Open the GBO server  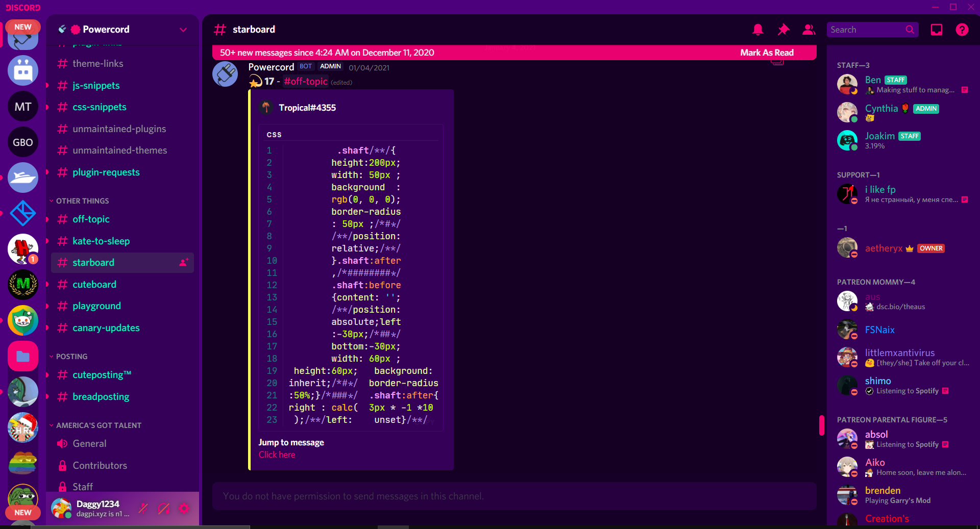click(x=23, y=142)
